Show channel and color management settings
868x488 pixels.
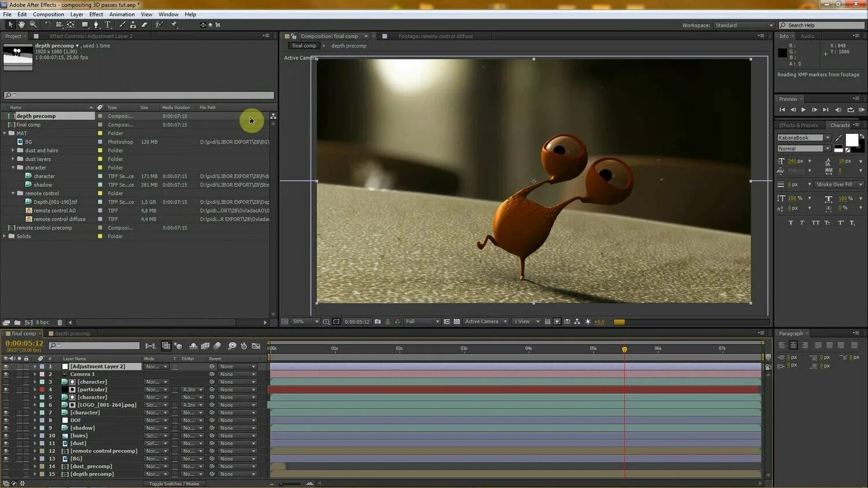(398, 321)
